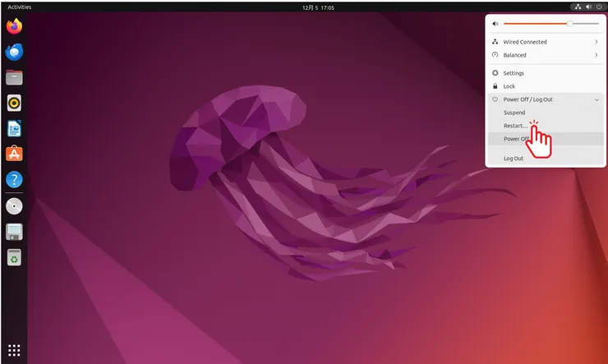
Task: Launch Rhythmbox music player
Action: (14, 104)
